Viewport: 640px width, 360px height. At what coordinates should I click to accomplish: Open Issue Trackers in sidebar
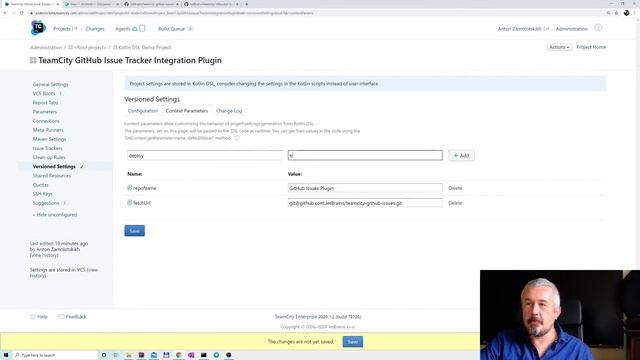point(48,149)
